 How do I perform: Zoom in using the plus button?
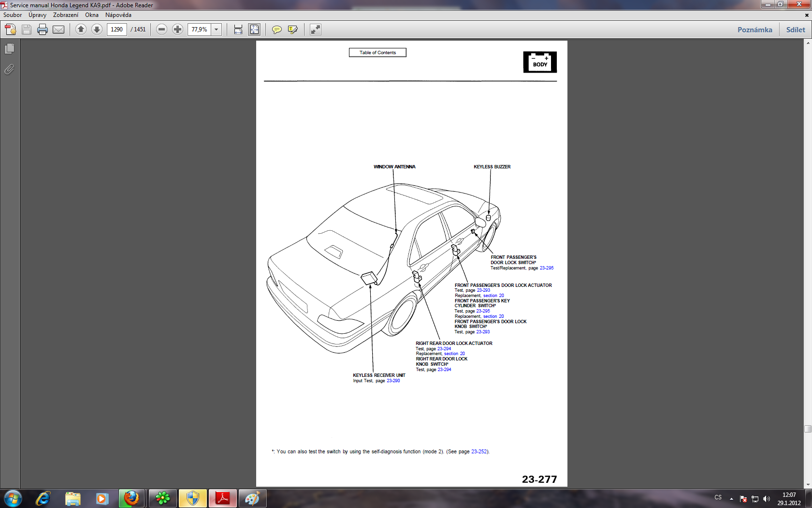[x=178, y=30]
